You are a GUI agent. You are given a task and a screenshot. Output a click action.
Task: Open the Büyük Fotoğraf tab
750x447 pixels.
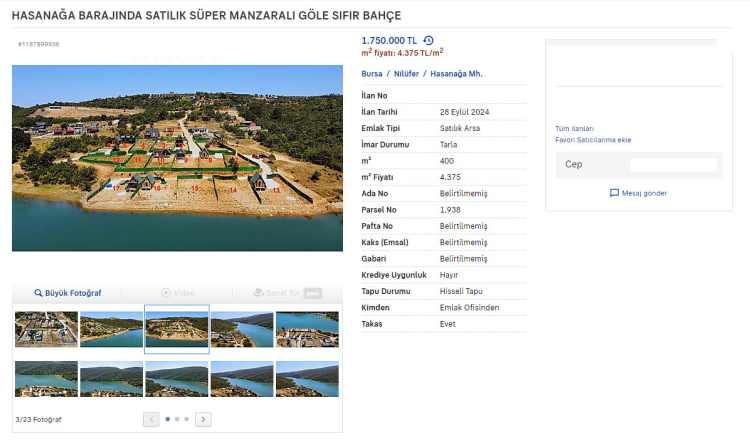pos(67,293)
